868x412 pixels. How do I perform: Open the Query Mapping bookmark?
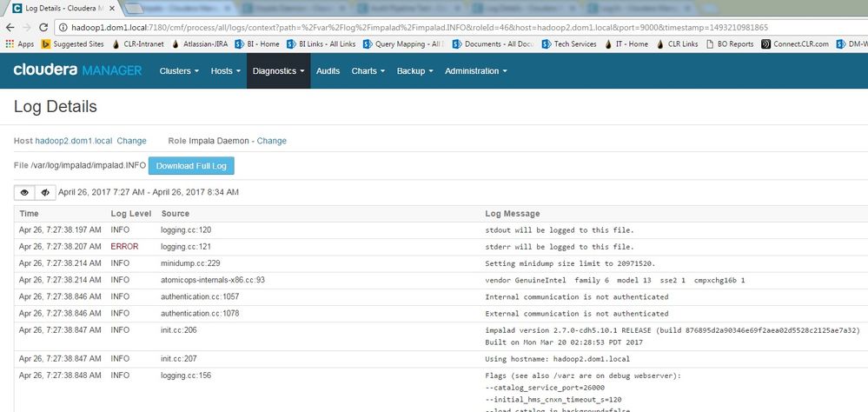click(x=403, y=43)
